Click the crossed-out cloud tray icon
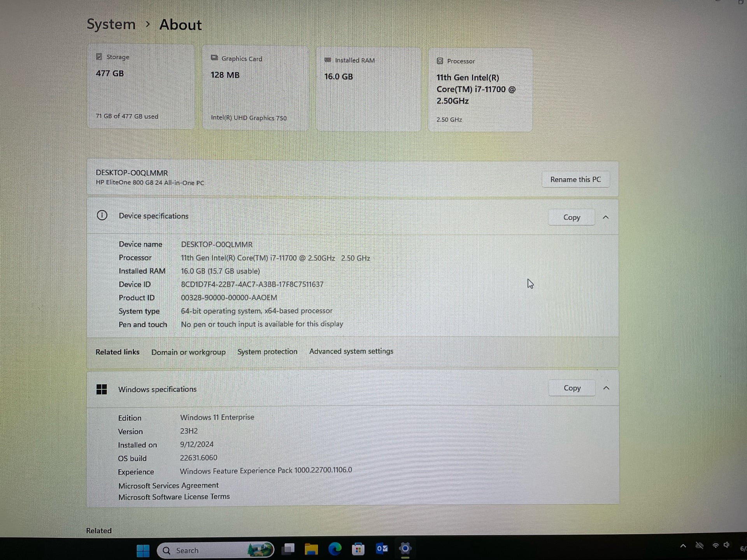Image resolution: width=747 pixels, height=560 pixels. click(699, 546)
